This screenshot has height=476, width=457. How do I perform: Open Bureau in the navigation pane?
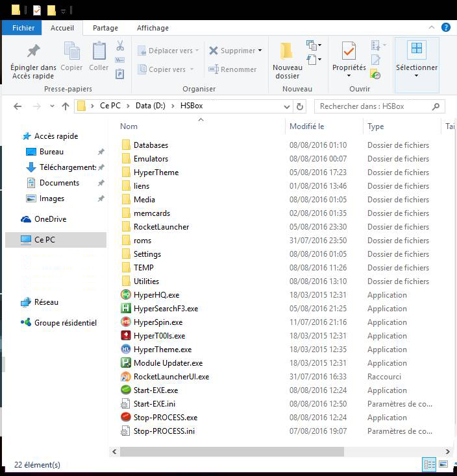point(52,152)
